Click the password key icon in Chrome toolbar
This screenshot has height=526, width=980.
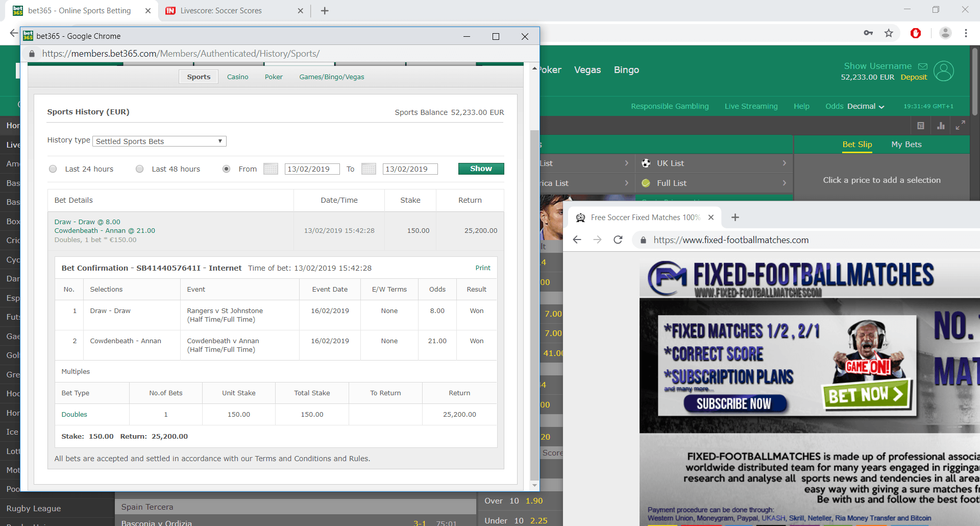[868, 33]
